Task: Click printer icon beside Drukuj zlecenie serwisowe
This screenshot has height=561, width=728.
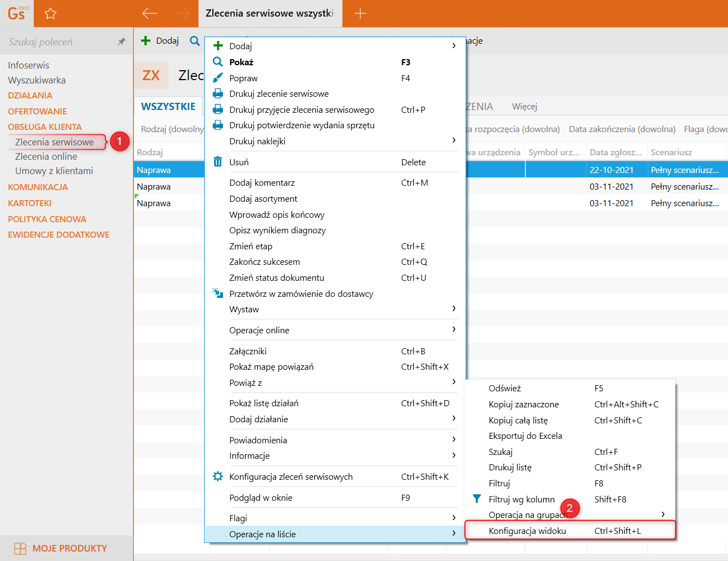Action: pos(218,93)
